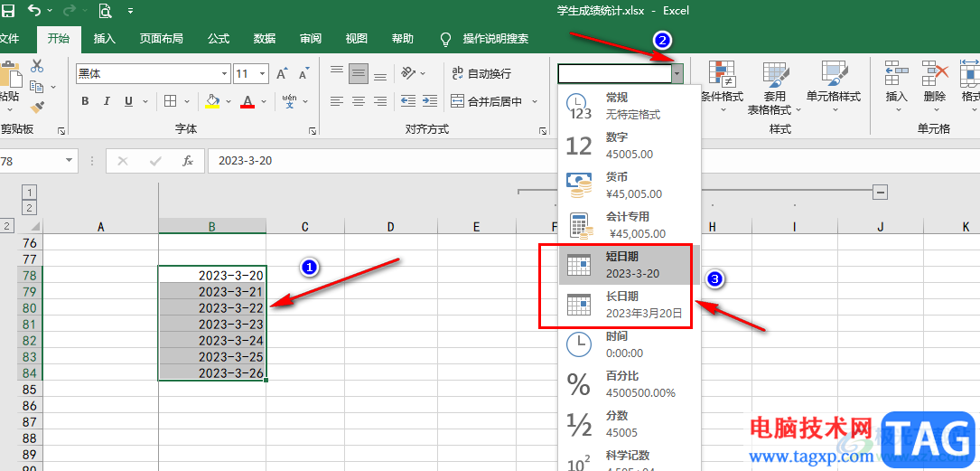The image size is (980, 471).
Task: Set vertical middle alignment
Action: pyautogui.click(x=359, y=74)
